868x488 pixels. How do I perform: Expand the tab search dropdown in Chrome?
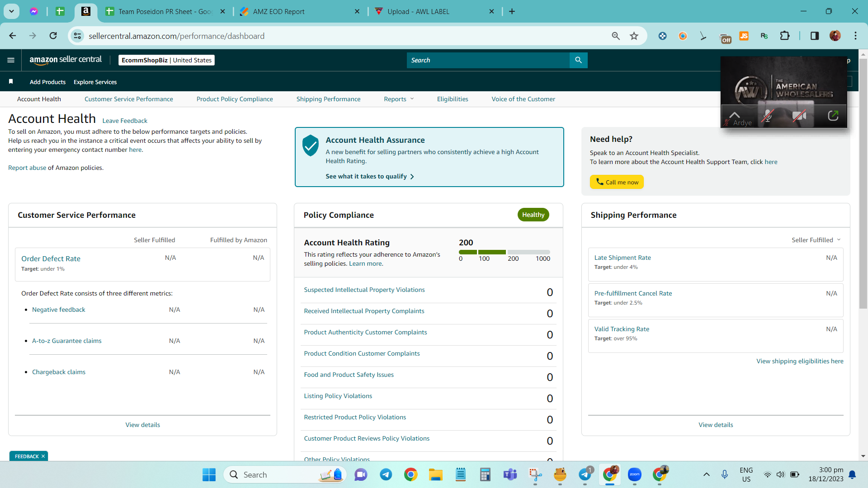click(x=11, y=11)
